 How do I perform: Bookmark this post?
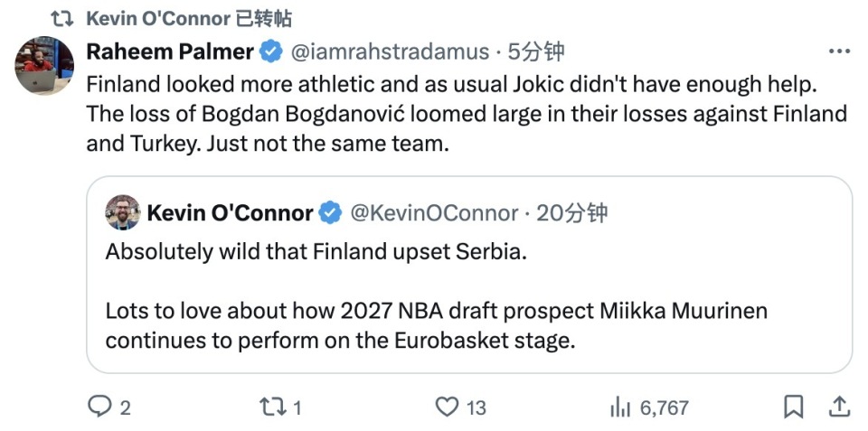point(793,408)
